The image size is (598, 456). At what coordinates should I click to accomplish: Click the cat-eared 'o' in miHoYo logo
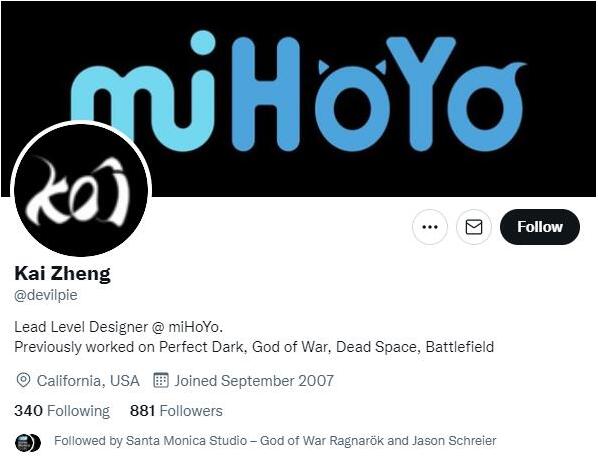tap(352, 105)
